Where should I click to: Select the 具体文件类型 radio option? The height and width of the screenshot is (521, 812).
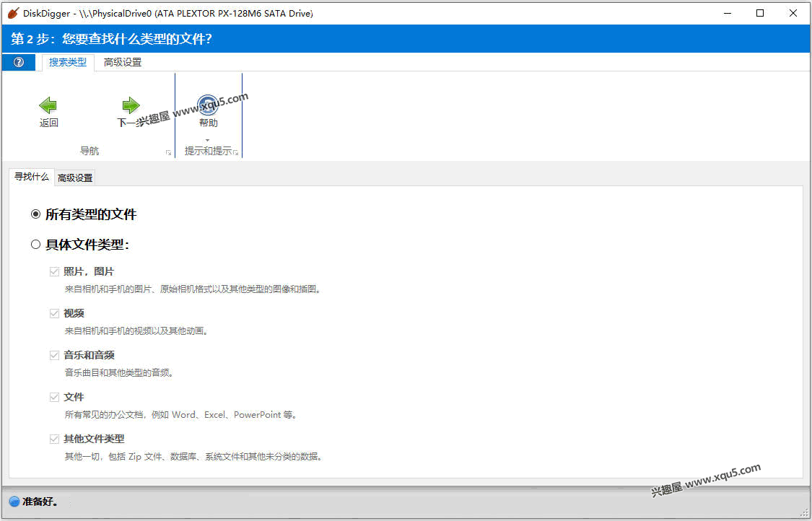pyautogui.click(x=36, y=245)
